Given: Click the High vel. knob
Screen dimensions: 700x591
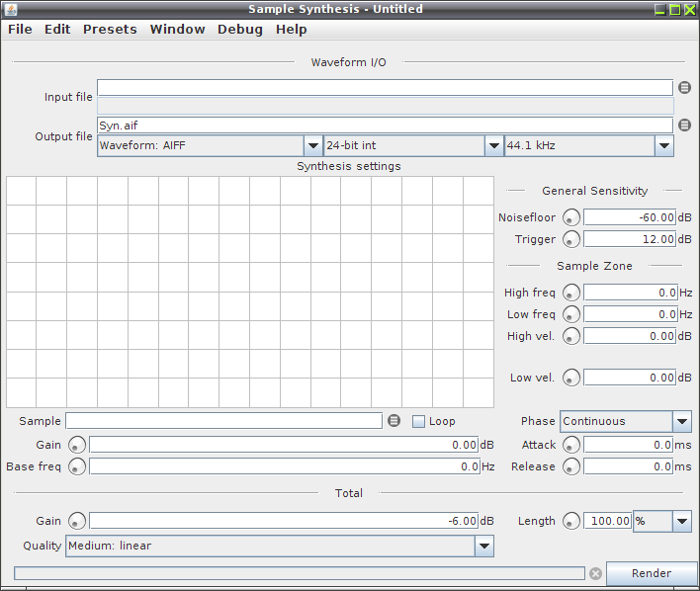Looking at the screenshot, I should tap(571, 336).
